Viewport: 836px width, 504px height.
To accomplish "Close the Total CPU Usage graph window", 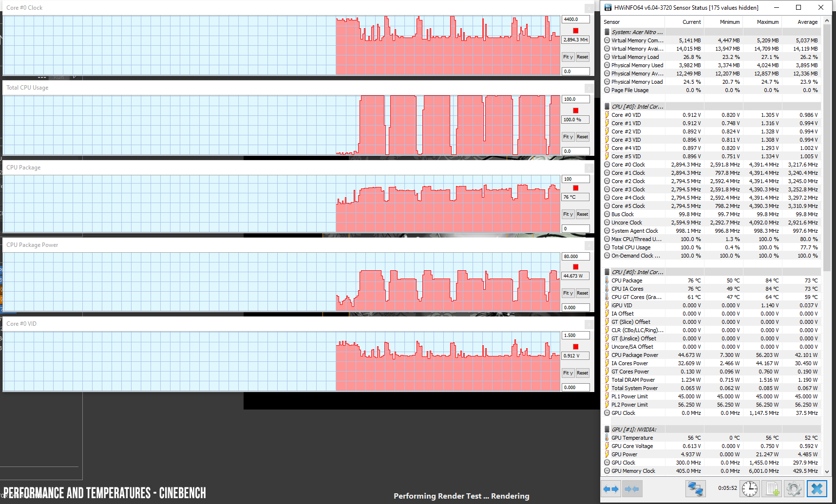I will click(x=589, y=88).
